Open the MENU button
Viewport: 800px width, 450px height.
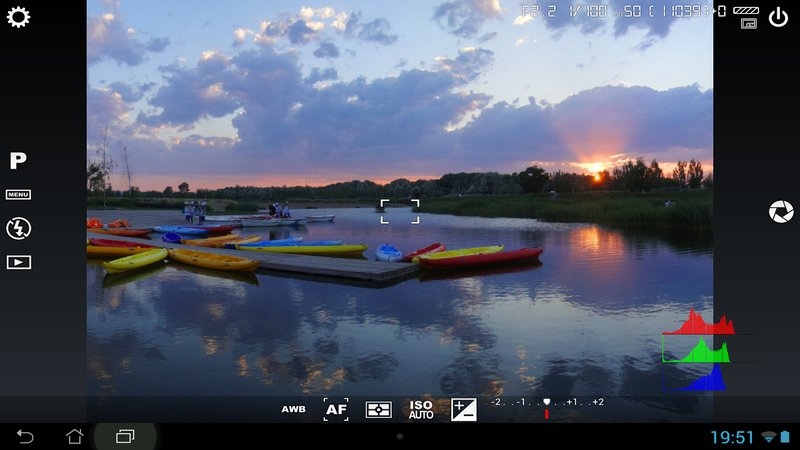pyautogui.click(x=18, y=194)
